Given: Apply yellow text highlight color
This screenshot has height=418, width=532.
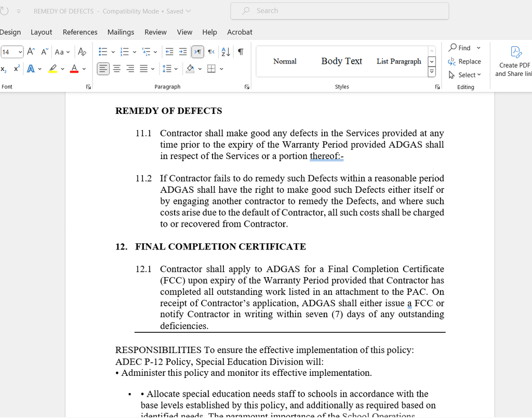Looking at the screenshot, I should [52, 69].
